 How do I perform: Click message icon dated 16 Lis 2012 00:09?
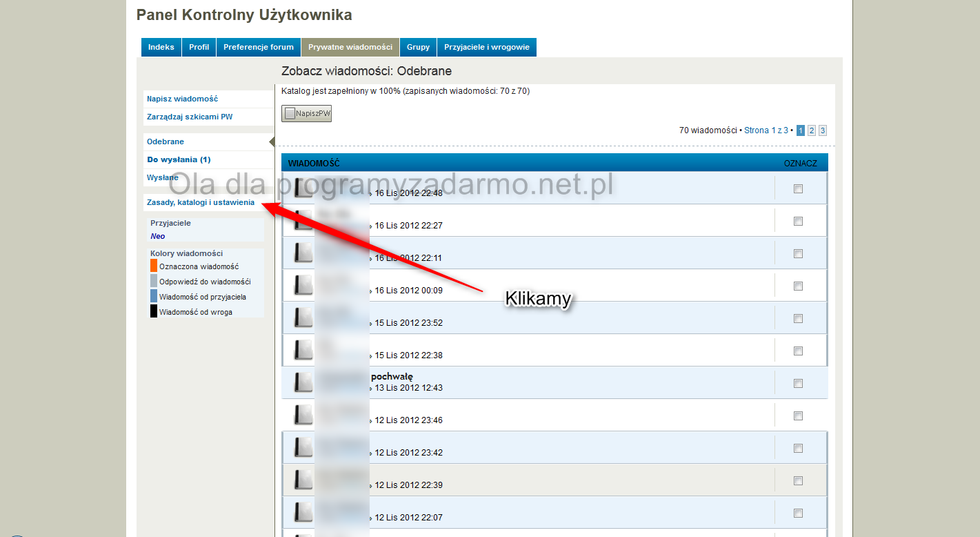coord(303,285)
